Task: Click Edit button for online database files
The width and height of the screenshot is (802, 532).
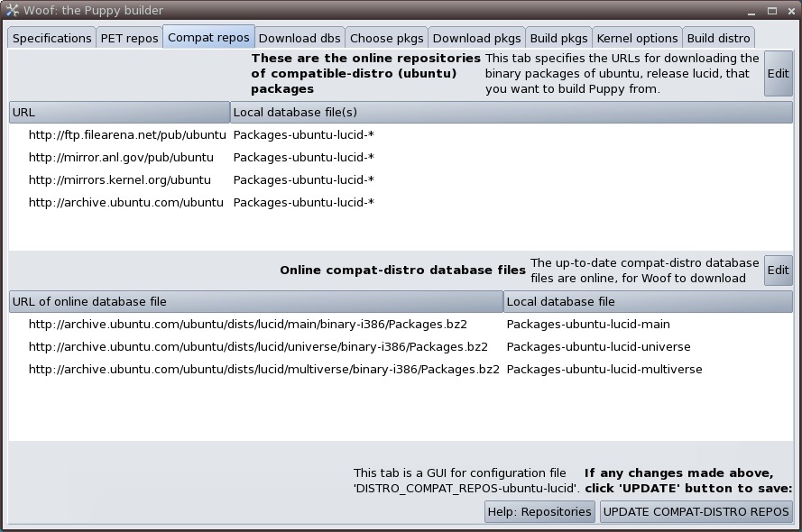Action: click(778, 271)
